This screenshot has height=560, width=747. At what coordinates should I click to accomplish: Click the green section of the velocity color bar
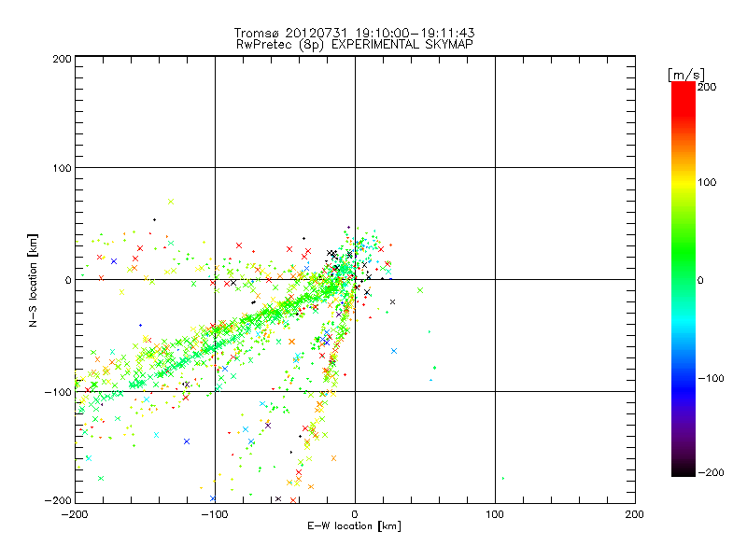tap(684, 252)
